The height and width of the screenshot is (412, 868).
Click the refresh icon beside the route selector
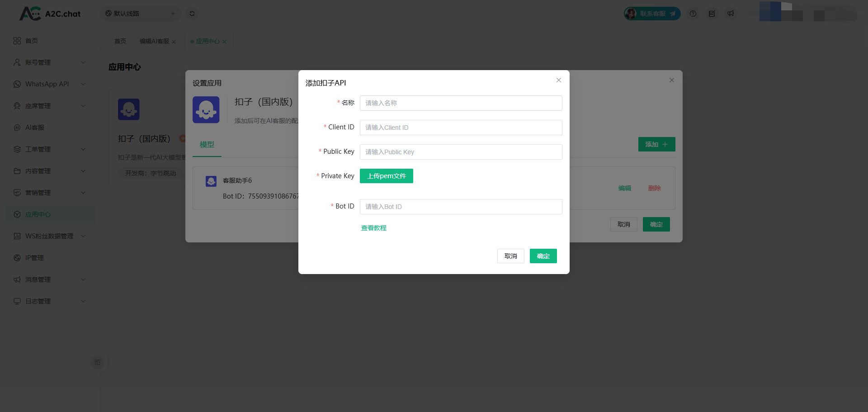tap(192, 14)
